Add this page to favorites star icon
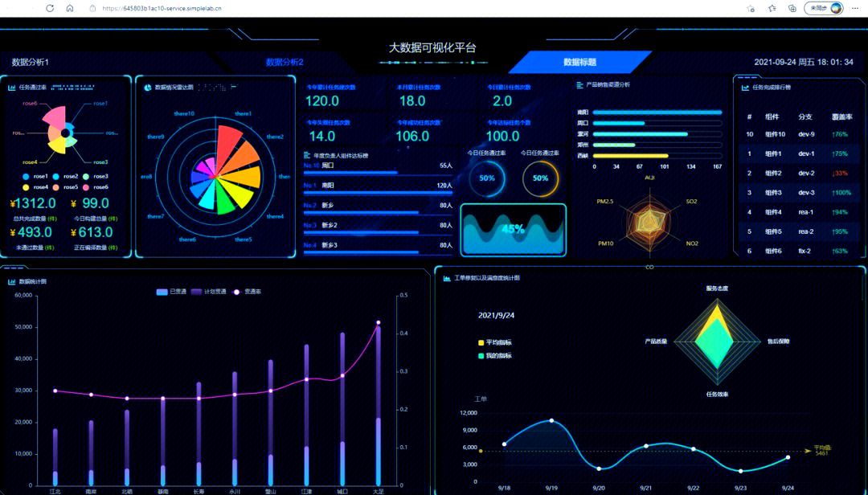Viewport: 868px width, 495px height. pyautogui.click(x=751, y=8)
